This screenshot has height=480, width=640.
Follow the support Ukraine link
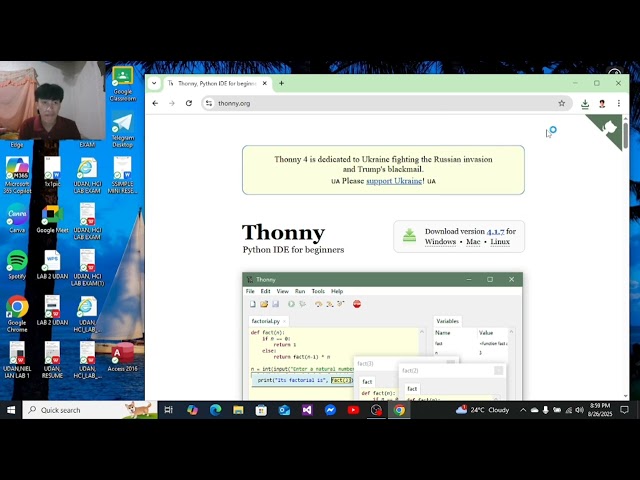coord(394,181)
